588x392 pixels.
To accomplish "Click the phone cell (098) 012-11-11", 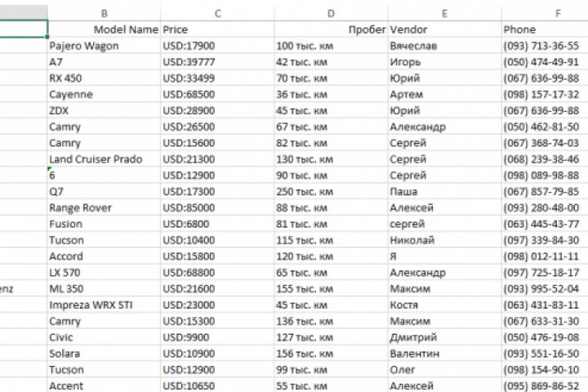I will click(x=541, y=256).
